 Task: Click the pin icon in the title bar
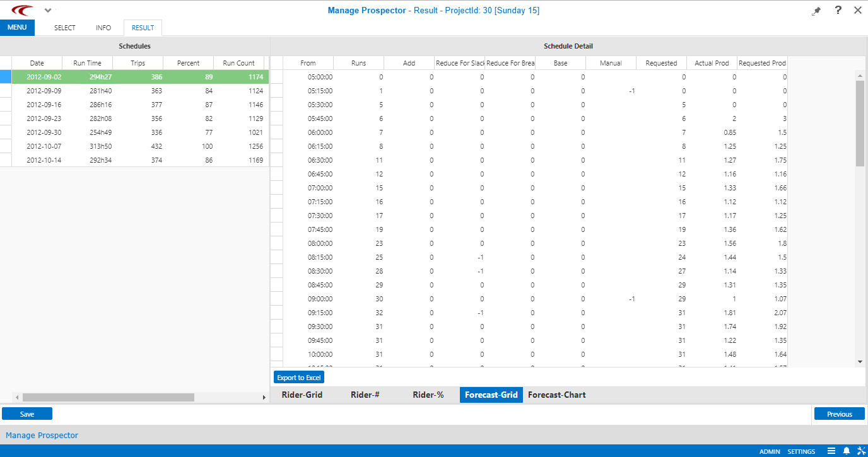tap(816, 10)
